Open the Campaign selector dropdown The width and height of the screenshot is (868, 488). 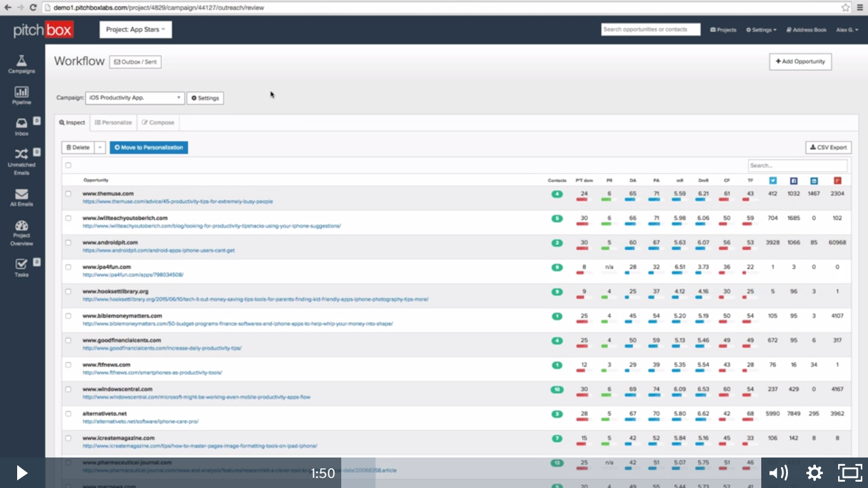point(135,98)
